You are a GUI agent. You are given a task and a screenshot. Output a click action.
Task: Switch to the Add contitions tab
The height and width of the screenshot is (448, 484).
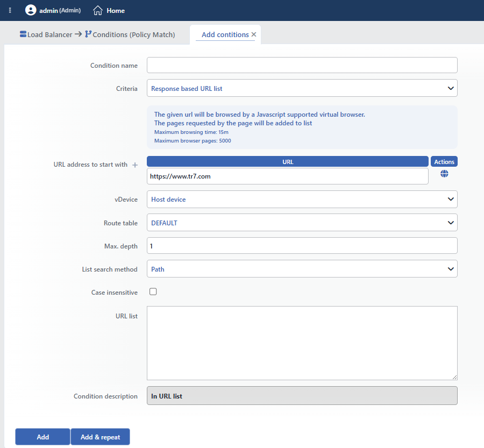point(225,34)
